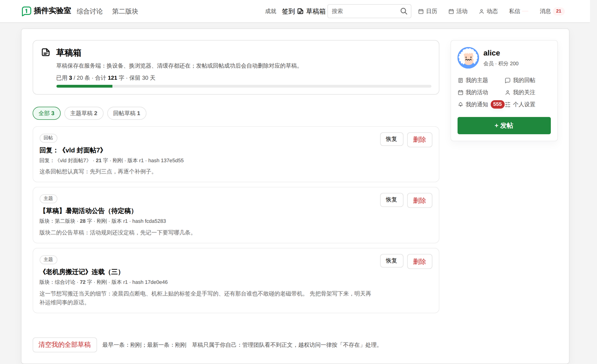Click the search magnifier icon
Image resolution: width=597 pixels, height=364 pixels.
(x=404, y=11)
